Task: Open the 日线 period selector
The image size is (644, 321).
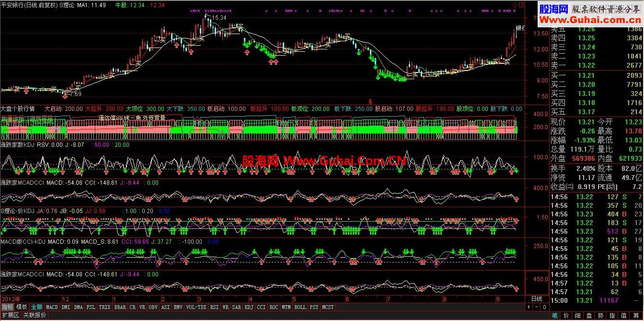Action: [537, 299]
